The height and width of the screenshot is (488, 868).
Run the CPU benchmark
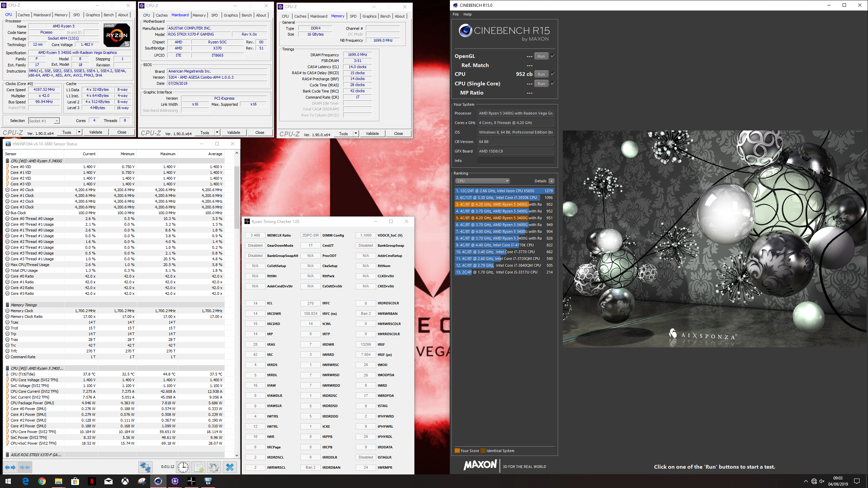click(541, 74)
